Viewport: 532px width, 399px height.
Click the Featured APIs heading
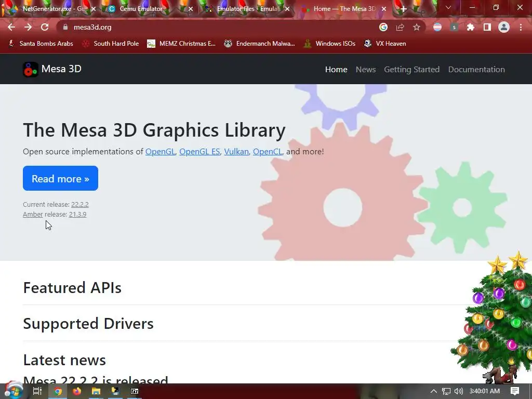(x=72, y=288)
